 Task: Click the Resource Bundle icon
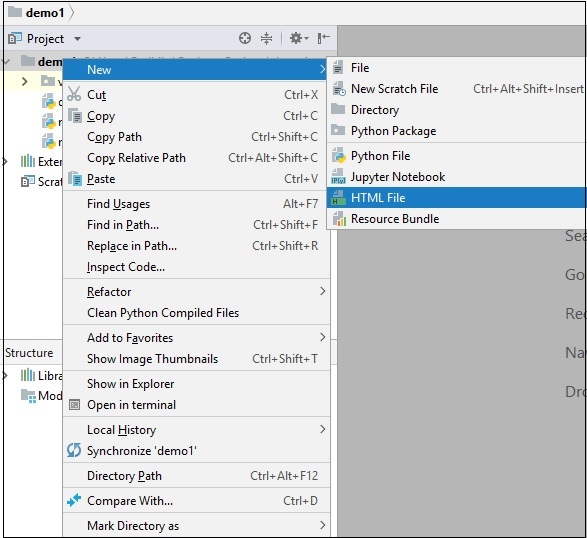click(339, 219)
